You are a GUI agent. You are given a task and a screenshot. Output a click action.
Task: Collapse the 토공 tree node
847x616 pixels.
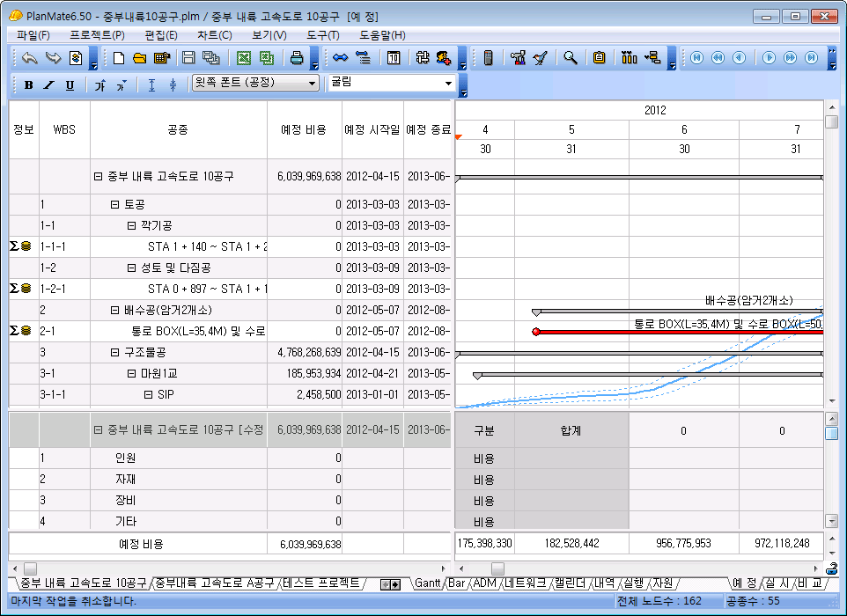pos(114,204)
